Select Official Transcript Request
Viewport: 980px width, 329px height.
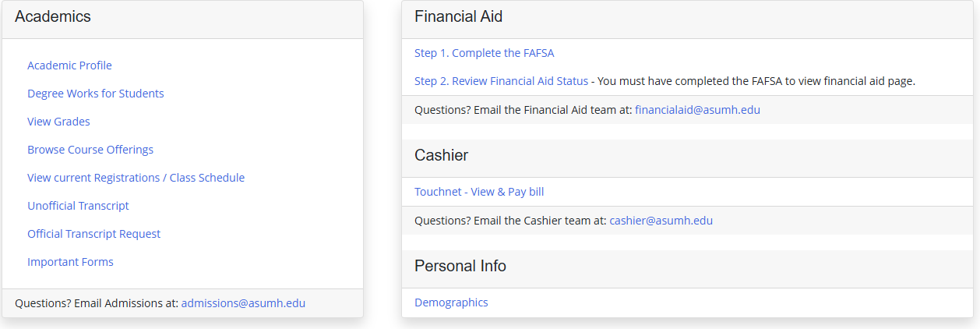coord(93,234)
